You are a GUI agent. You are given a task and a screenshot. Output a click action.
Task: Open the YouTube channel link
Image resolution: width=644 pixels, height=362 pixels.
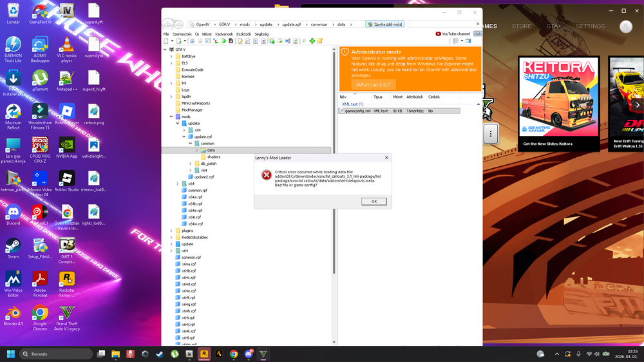pyautogui.click(x=453, y=33)
